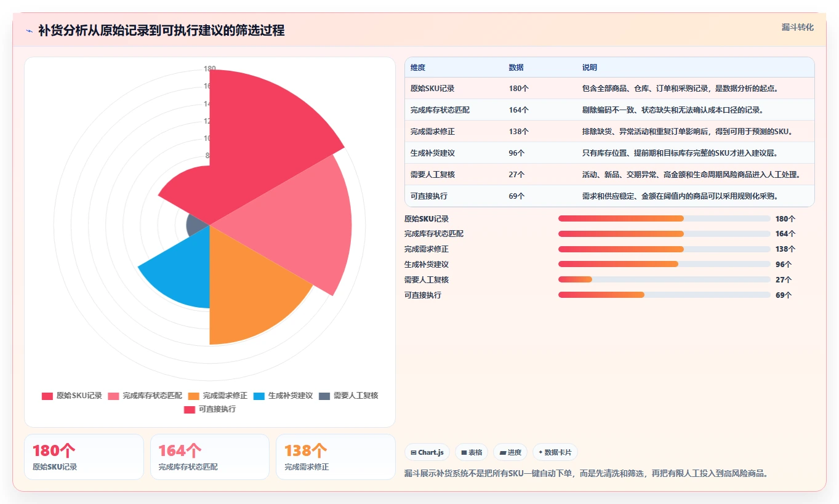Click the 说明 column header
Image resolution: width=839 pixels, height=504 pixels.
590,68
